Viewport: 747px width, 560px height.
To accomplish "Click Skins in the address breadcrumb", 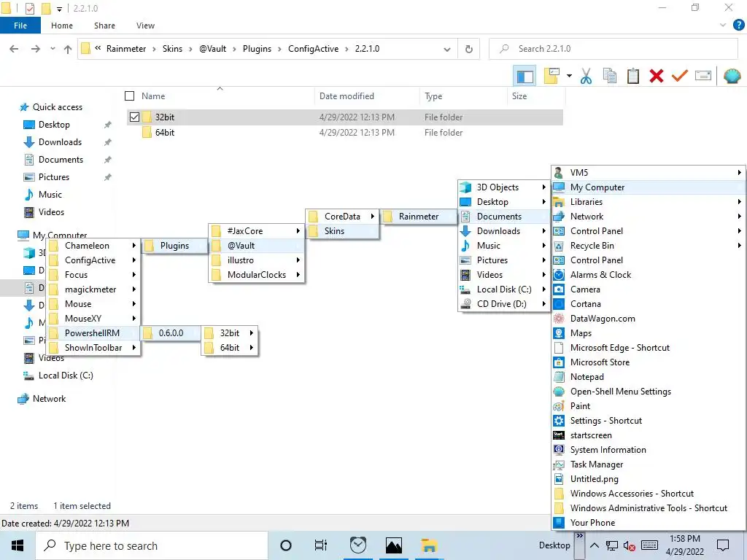I will click(x=172, y=49).
